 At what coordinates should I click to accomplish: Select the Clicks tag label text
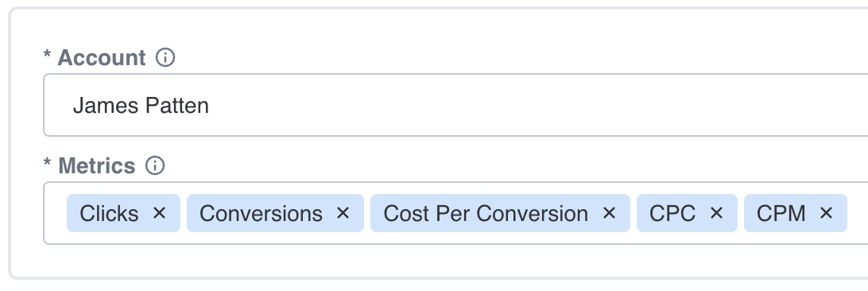(109, 214)
